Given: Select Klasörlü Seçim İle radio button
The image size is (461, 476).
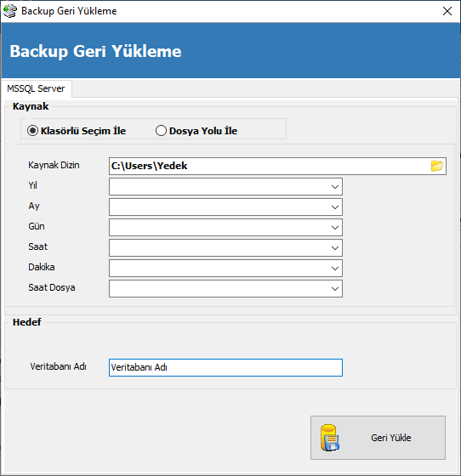Looking at the screenshot, I should (32, 131).
